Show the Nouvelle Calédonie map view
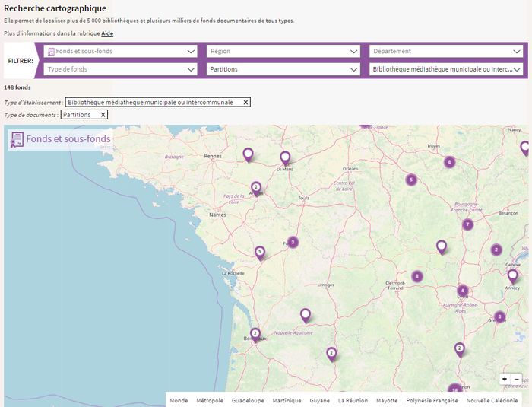 492,400
